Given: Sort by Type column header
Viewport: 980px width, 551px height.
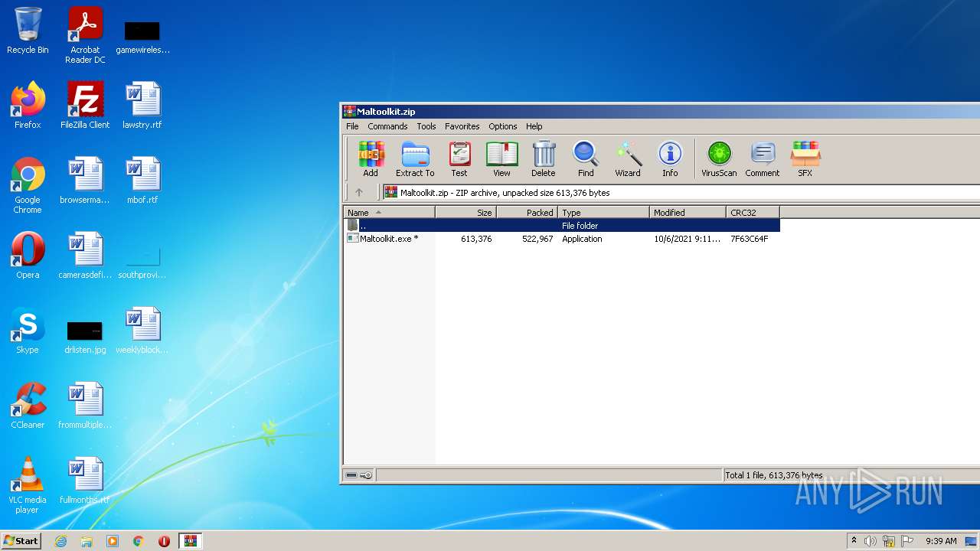Looking at the screenshot, I should pyautogui.click(x=603, y=213).
